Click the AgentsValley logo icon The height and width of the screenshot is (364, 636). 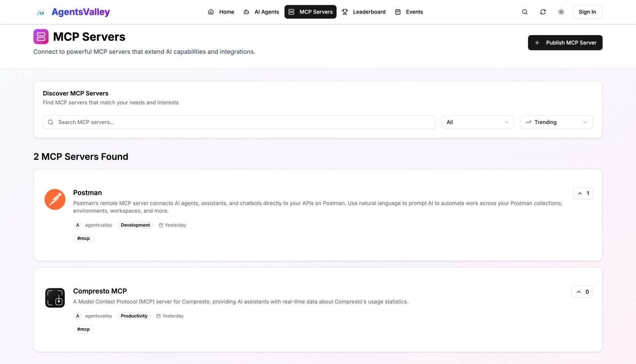41,12
